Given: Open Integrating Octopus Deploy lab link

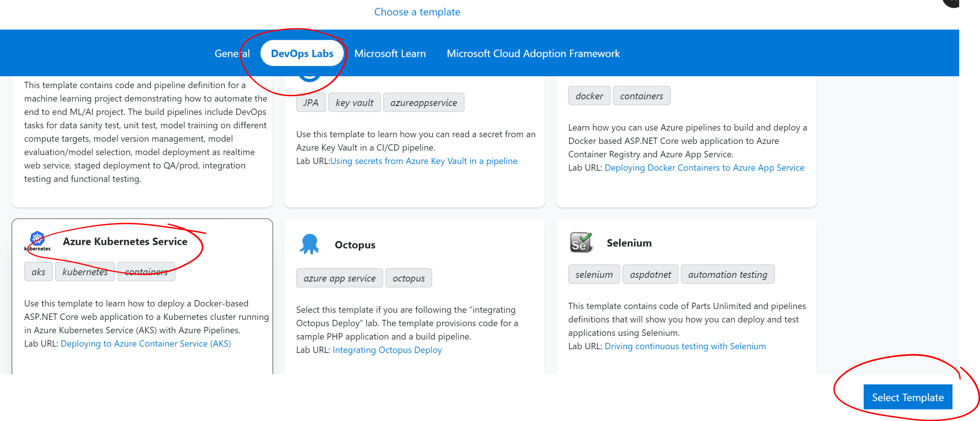Looking at the screenshot, I should pyautogui.click(x=387, y=350).
